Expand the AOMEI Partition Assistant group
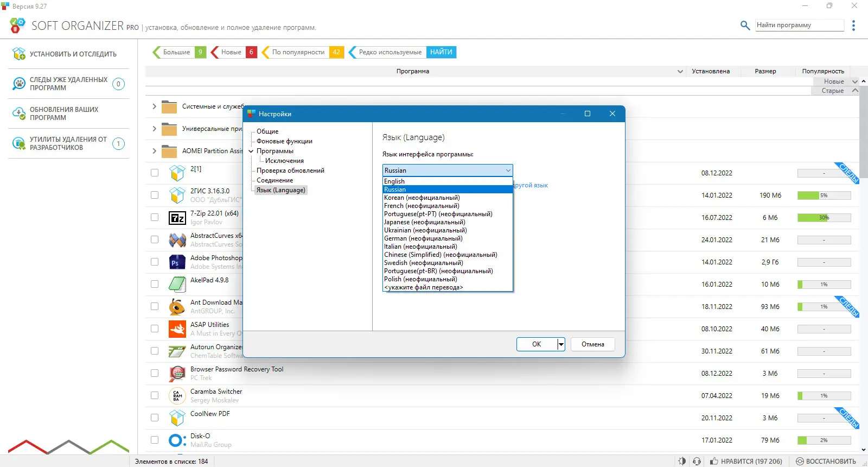This screenshot has height=467, width=868. (154, 151)
